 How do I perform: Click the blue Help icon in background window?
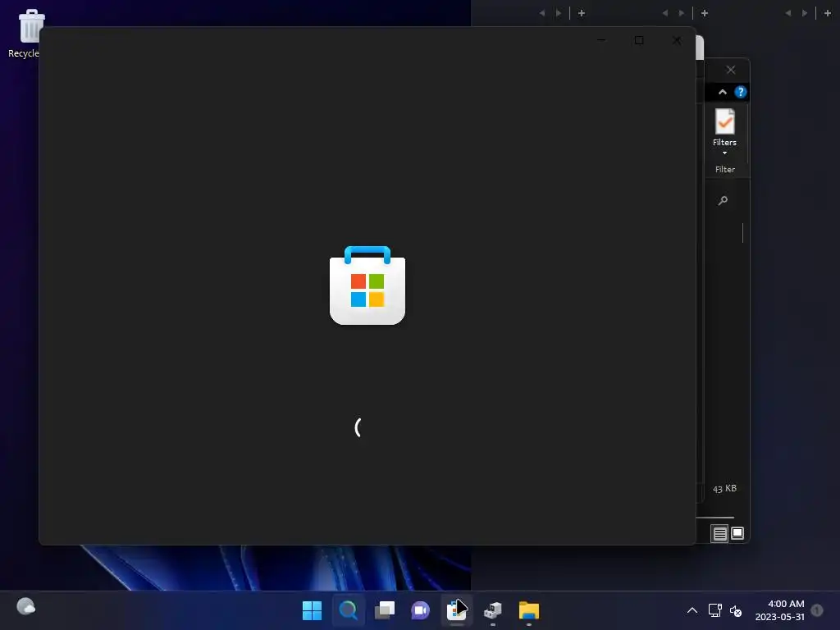click(741, 92)
